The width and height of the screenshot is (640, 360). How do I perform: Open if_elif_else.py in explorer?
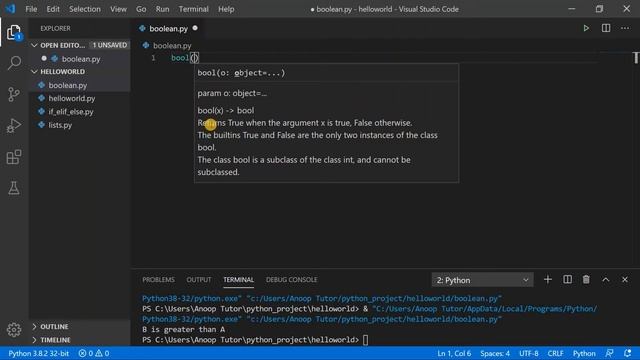pyautogui.click(x=71, y=111)
